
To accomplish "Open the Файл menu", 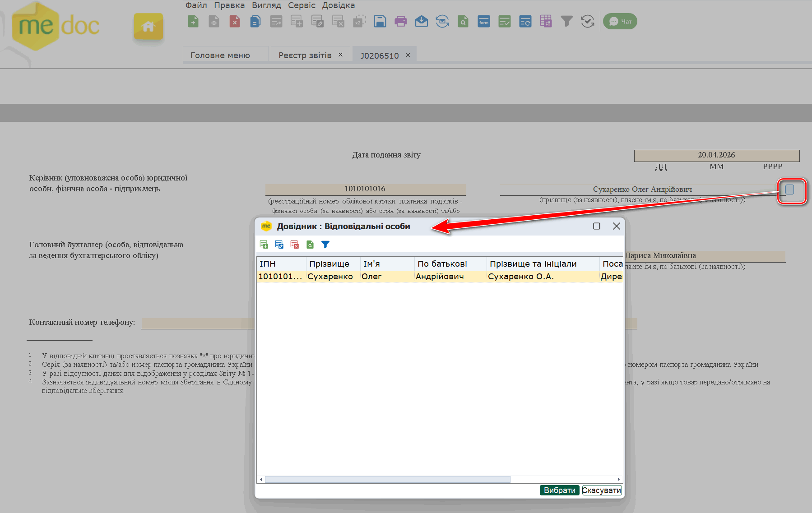I will coord(196,5).
